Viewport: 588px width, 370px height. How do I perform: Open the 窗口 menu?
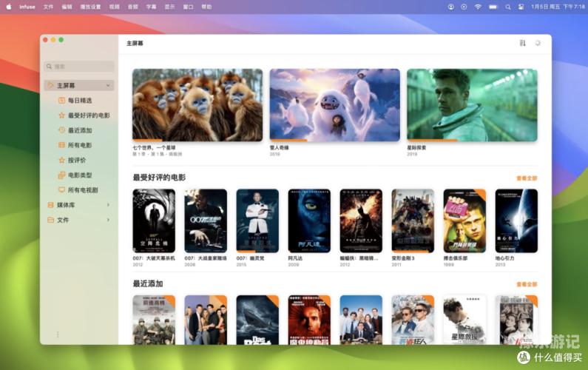coord(188,7)
